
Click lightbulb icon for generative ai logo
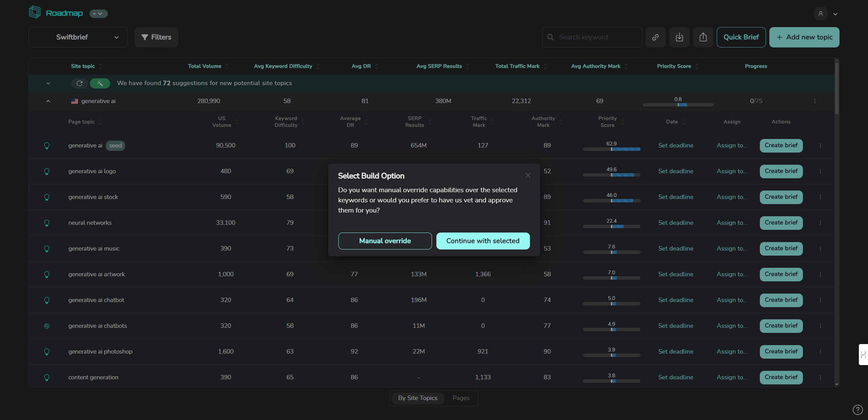tap(47, 172)
